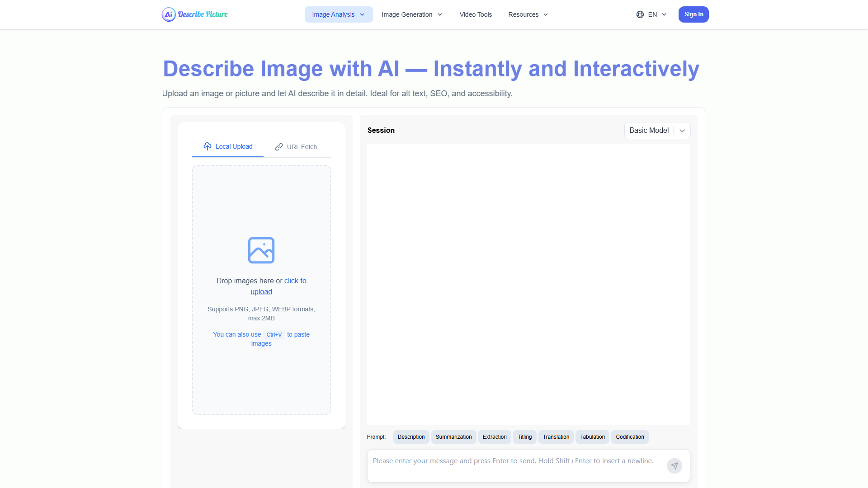Expand the Image Generation menu
868x488 pixels.
point(412,14)
